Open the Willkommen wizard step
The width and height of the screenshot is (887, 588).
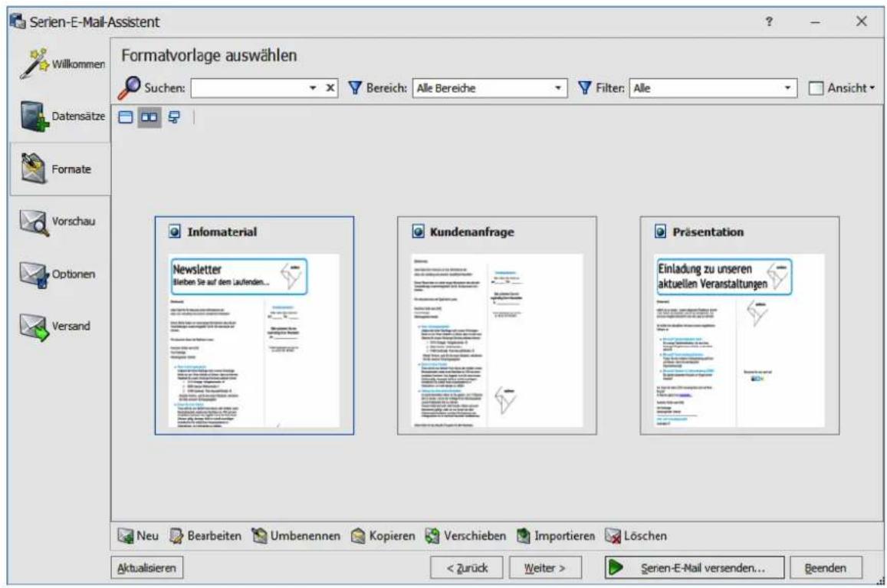[61, 64]
